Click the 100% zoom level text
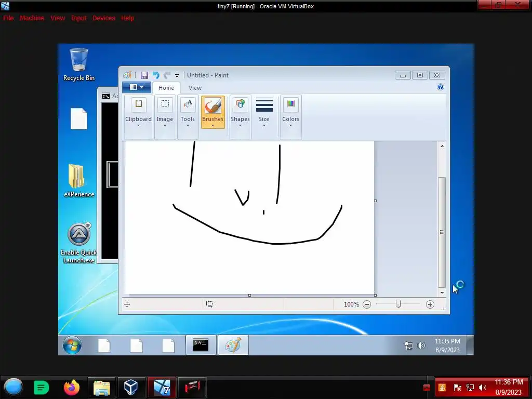532x399 pixels. click(351, 304)
